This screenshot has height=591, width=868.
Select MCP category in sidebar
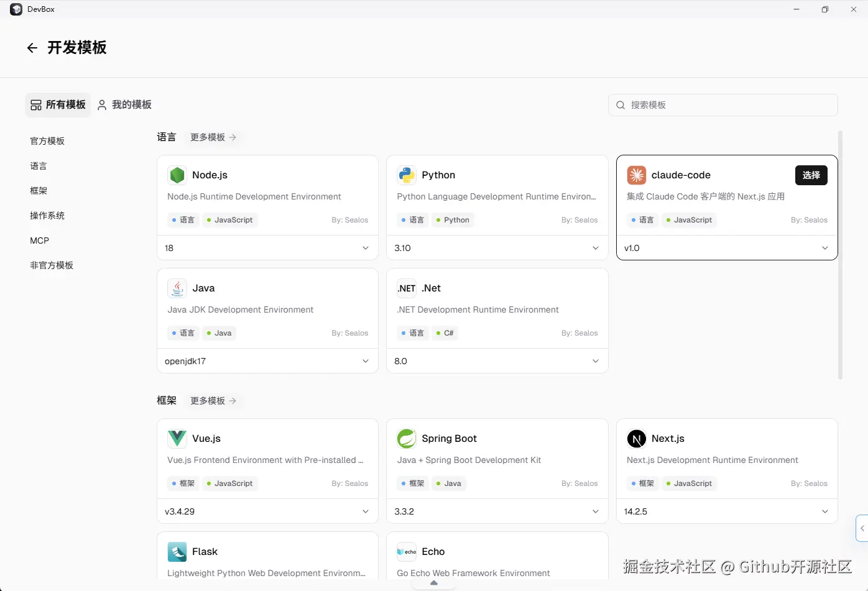[39, 241]
